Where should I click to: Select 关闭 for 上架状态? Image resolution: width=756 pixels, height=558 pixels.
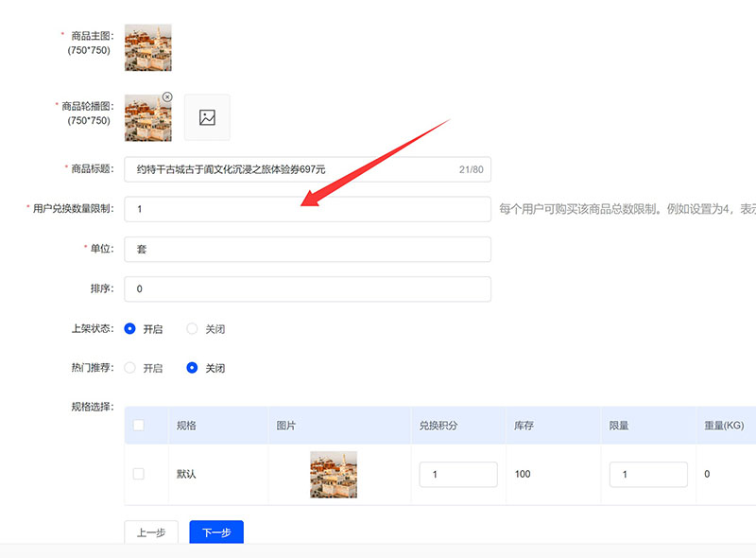tap(193, 329)
